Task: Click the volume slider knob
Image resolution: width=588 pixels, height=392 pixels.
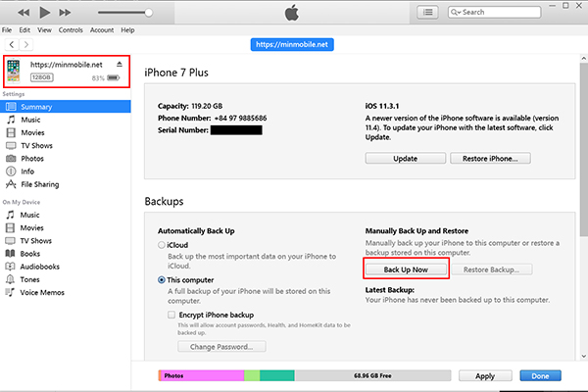Action: (149, 13)
